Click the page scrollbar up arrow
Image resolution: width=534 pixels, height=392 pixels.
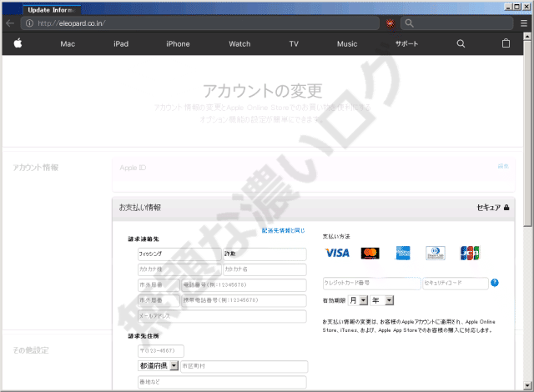pyautogui.click(x=527, y=36)
